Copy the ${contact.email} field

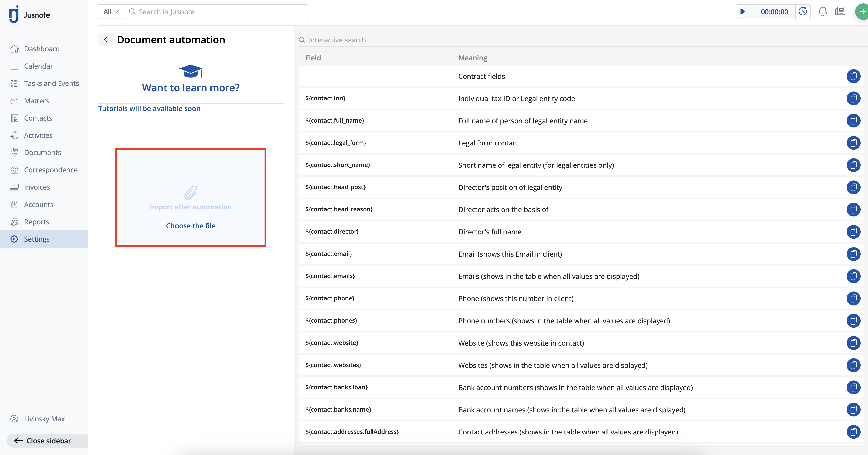pyautogui.click(x=853, y=254)
